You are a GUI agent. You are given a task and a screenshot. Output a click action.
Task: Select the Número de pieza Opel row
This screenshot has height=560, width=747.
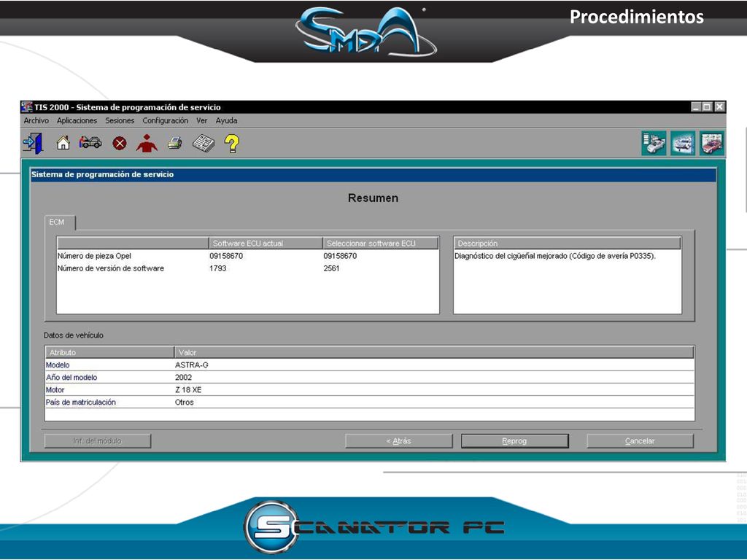click(x=248, y=256)
